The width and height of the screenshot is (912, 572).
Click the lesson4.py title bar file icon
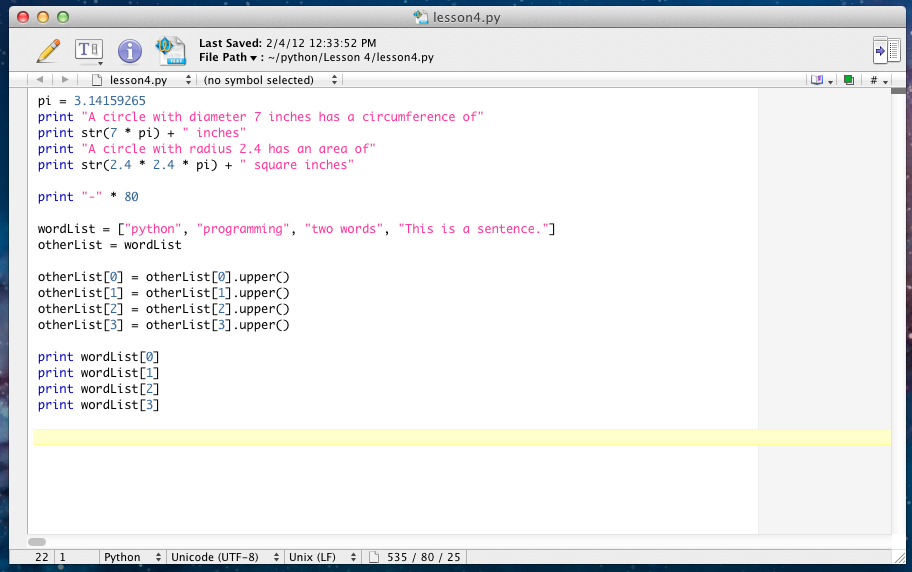coord(421,17)
